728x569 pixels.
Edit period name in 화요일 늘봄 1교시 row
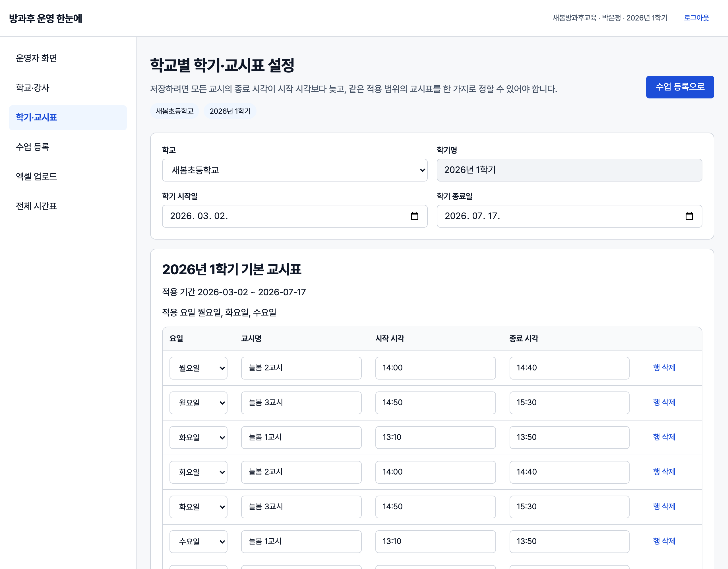[301, 438]
